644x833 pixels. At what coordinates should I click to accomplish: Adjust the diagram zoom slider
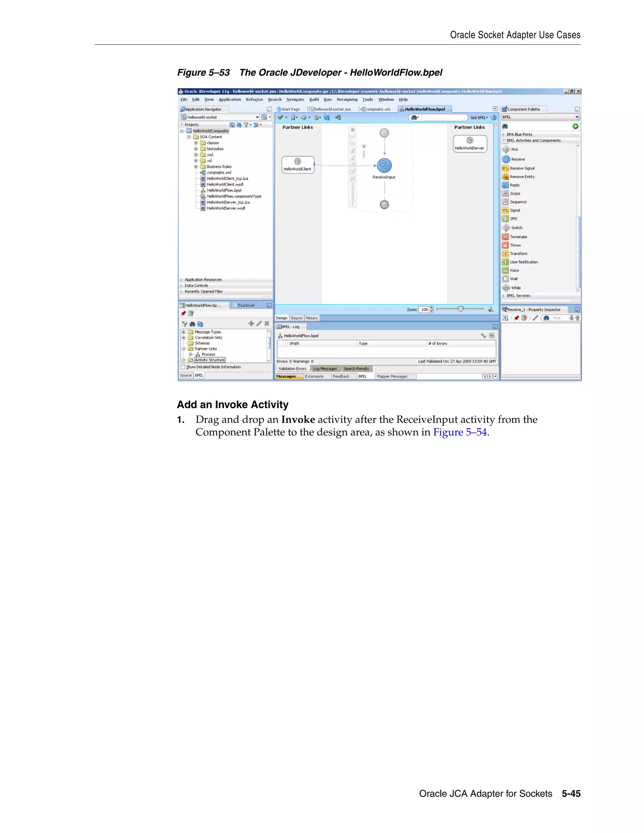[460, 309]
